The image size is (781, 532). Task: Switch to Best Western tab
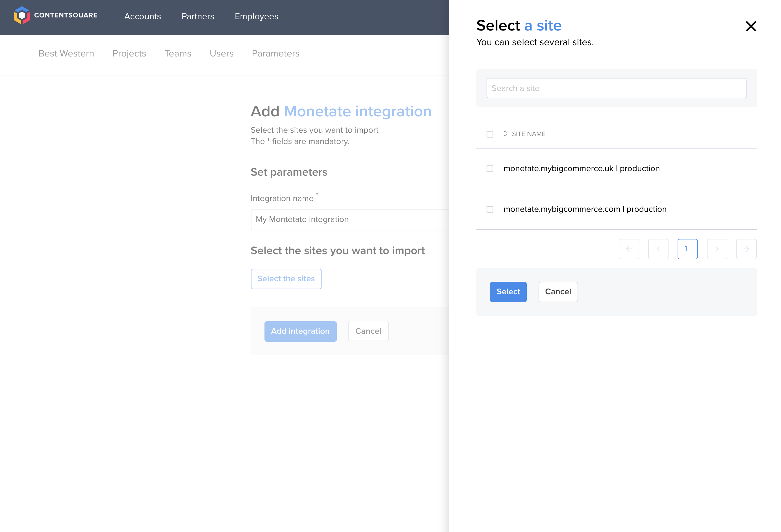pyautogui.click(x=66, y=53)
